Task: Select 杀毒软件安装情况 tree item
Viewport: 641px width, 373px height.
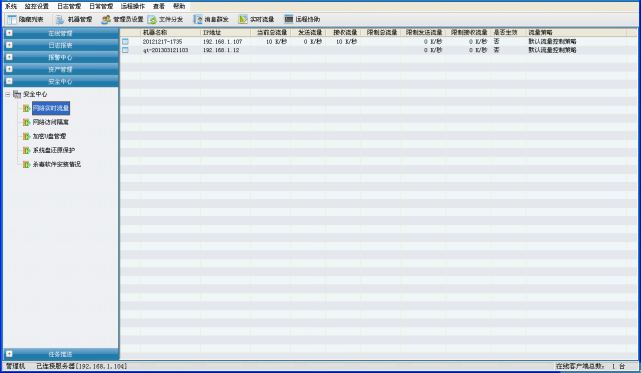Action: click(57, 164)
